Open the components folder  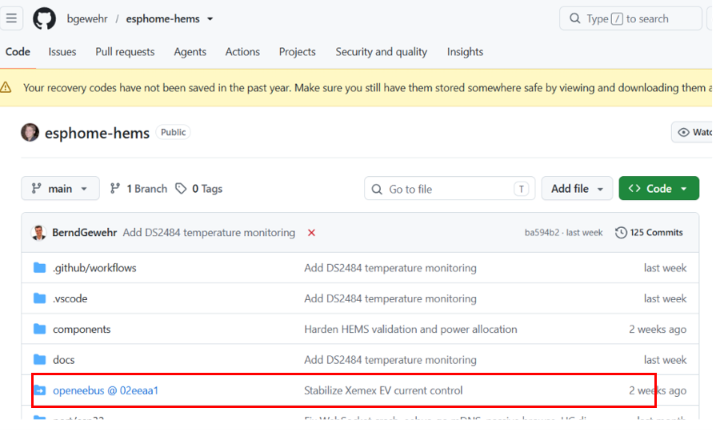coord(81,329)
